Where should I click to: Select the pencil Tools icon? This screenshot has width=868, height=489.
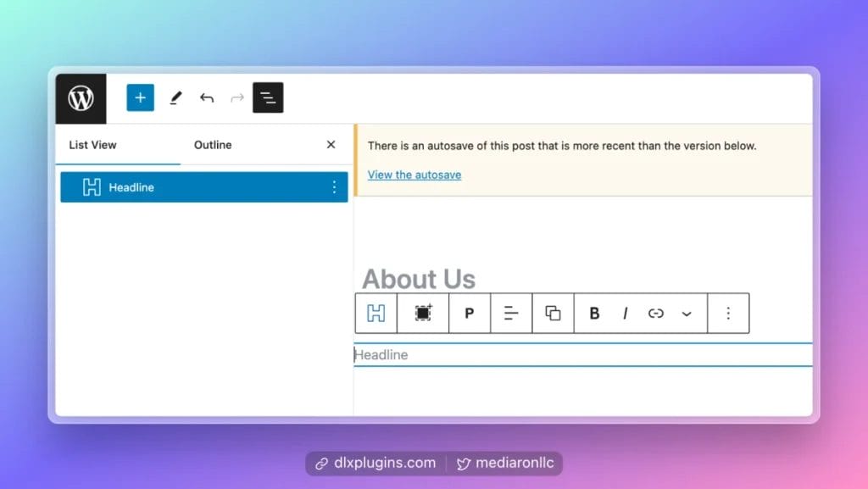[x=175, y=97]
